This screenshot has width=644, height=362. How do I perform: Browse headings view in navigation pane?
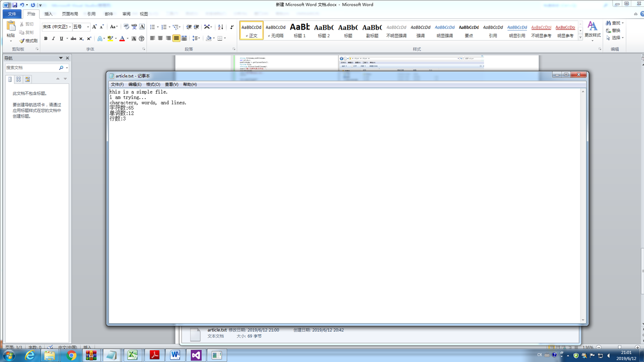[10, 79]
